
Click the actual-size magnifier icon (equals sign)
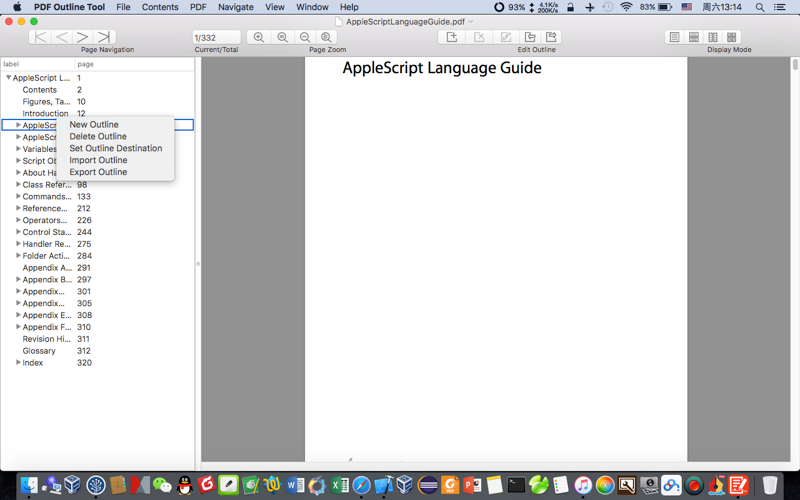pyautogui.click(x=282, y=37)
